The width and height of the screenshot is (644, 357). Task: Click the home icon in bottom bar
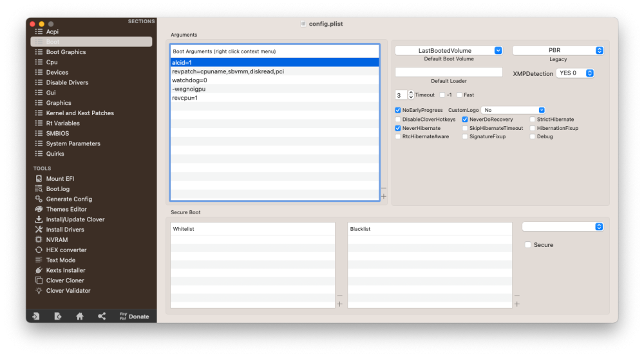pos(80,316)
